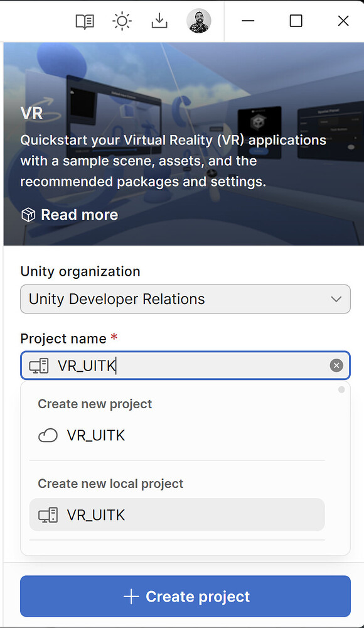The width and height of the screenshot is (364, 628).
Task: Click the suggestions list scrollbar
Action: 341,389
